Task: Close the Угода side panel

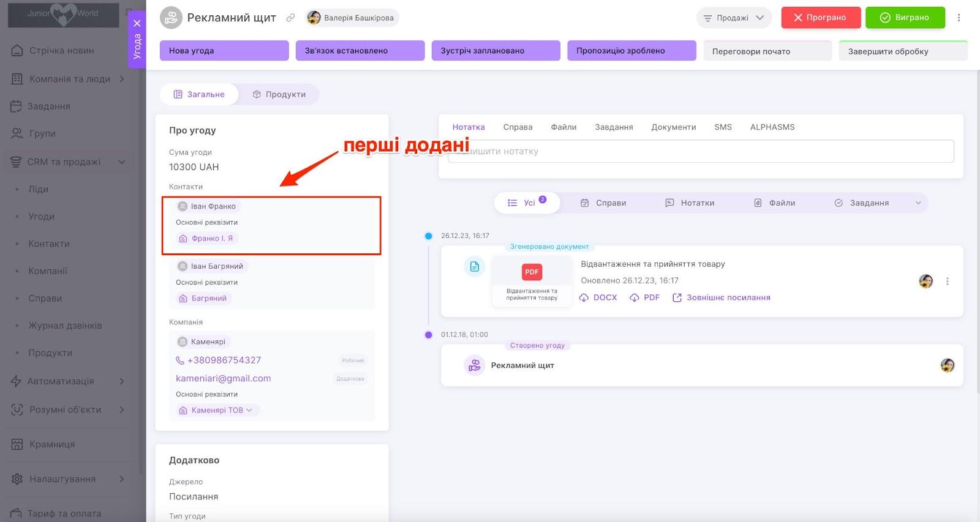Action: tap(137, 23)
